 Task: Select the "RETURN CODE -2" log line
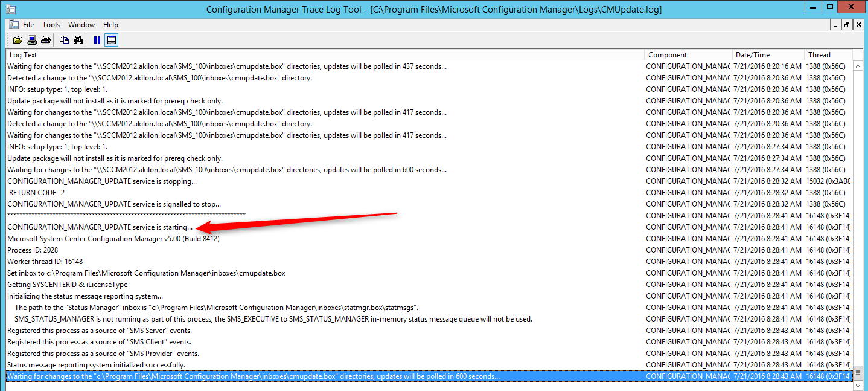[x=429, y=193]
